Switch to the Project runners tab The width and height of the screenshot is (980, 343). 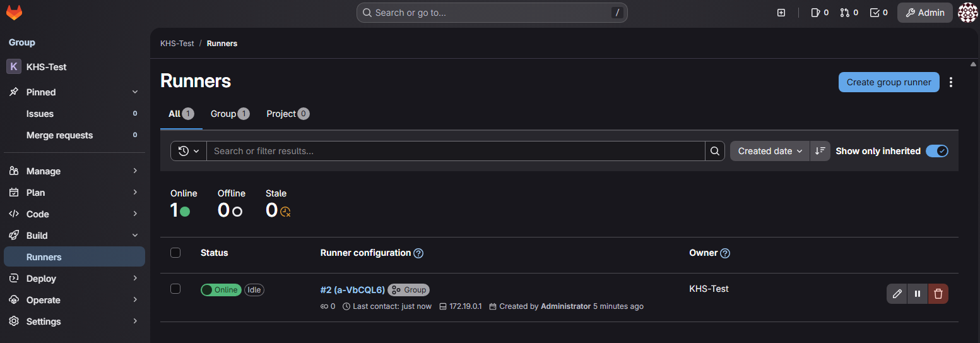[x=288, y=114]
